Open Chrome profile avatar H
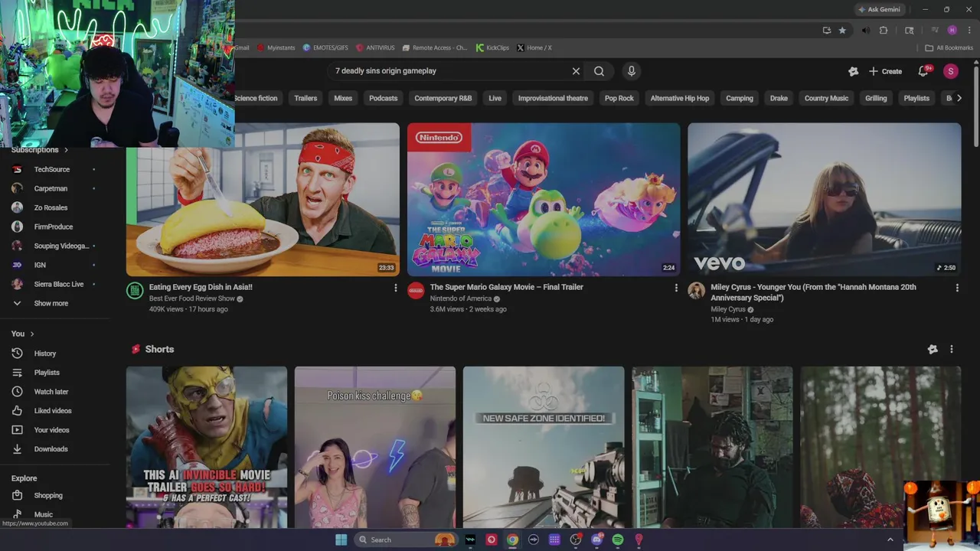Image resolution: width=980 pixels, height=551 pixels. click(x=952, y=30)
